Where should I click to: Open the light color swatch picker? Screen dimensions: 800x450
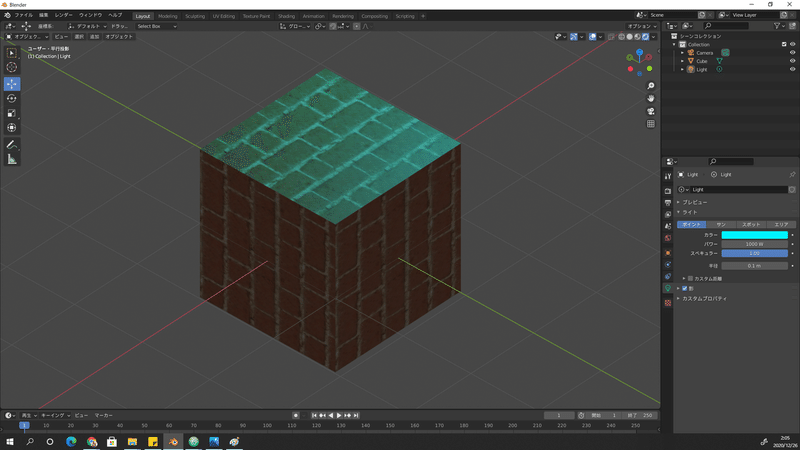click(755, 235)
